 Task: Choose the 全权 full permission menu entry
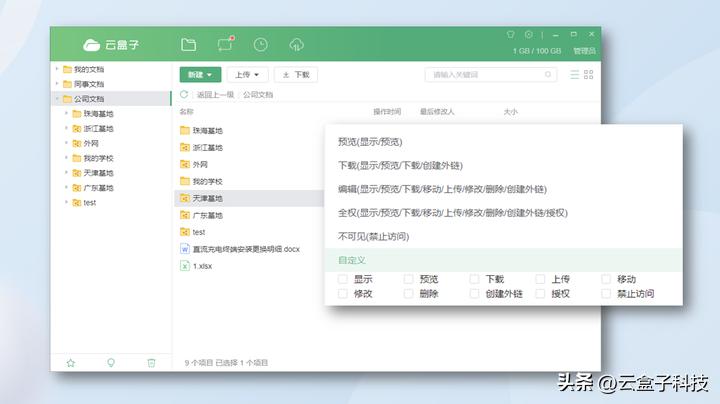(503, 213)
